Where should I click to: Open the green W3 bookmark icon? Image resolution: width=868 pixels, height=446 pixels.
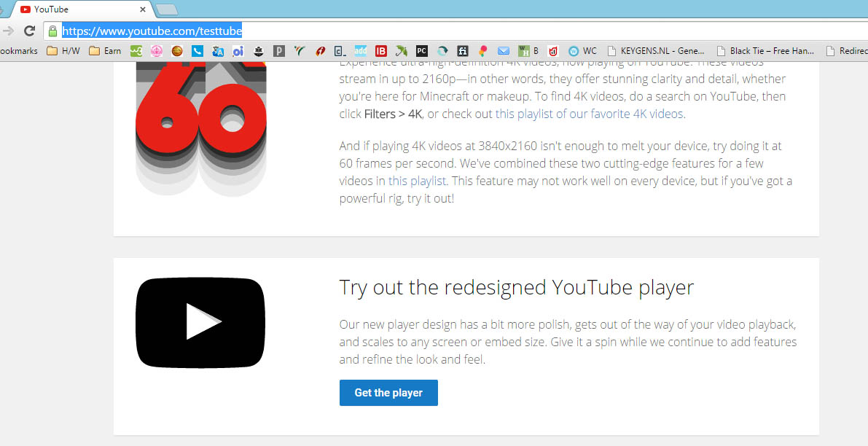click(x=136, y=51)
